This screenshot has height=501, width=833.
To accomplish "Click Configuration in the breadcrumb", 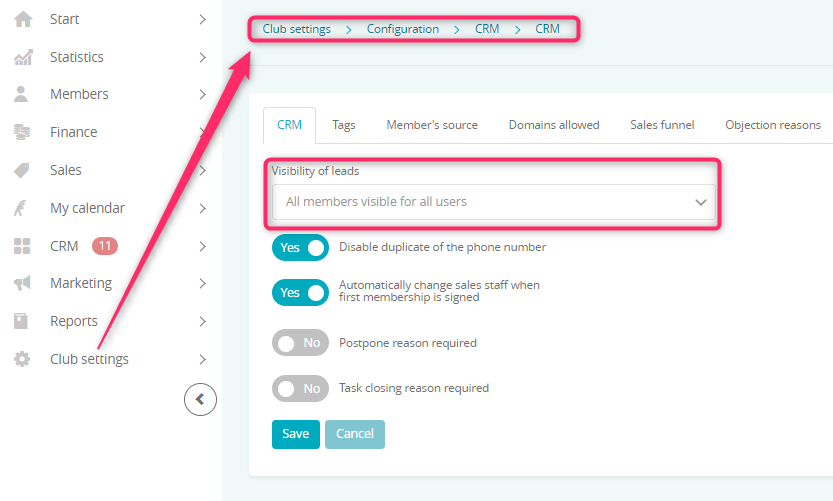I will pos(403,29).
